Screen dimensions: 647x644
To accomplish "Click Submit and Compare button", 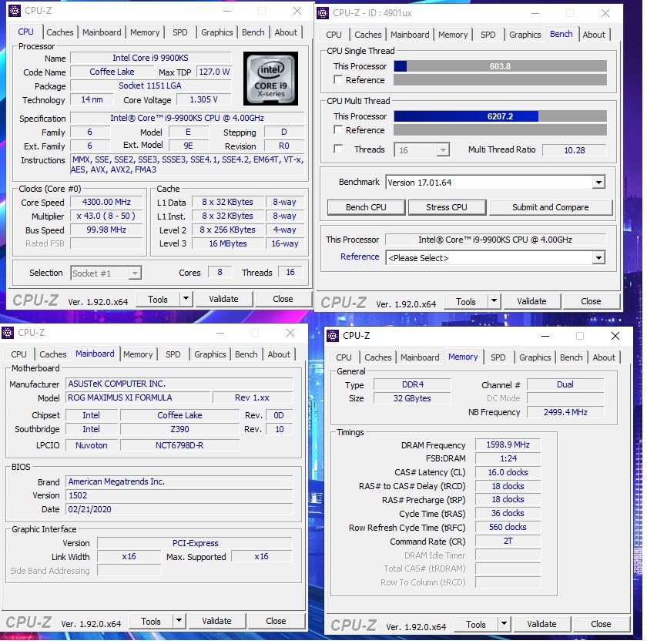I will [551, 207].
